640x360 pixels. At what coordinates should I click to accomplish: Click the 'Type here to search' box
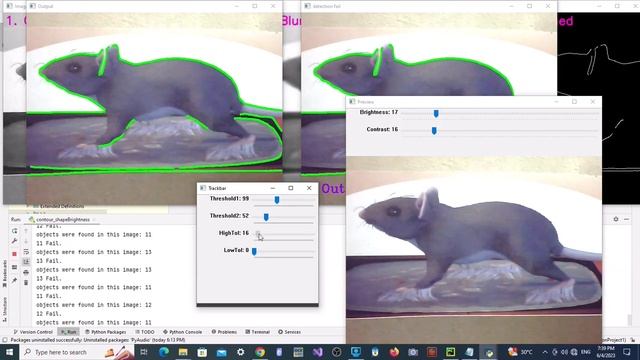coord(77,352)
